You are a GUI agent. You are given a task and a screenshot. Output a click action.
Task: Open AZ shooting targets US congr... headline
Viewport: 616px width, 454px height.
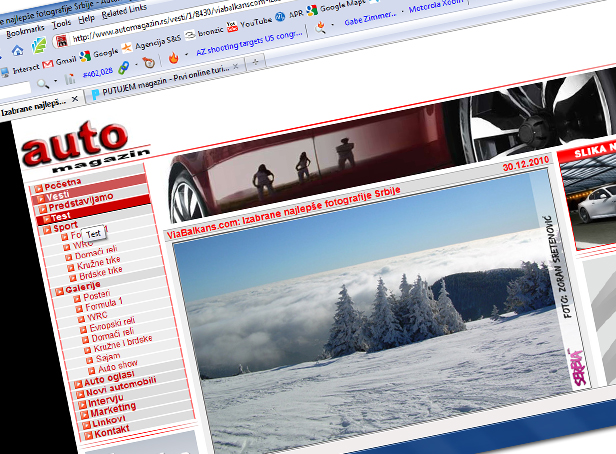tap(249, 42)
